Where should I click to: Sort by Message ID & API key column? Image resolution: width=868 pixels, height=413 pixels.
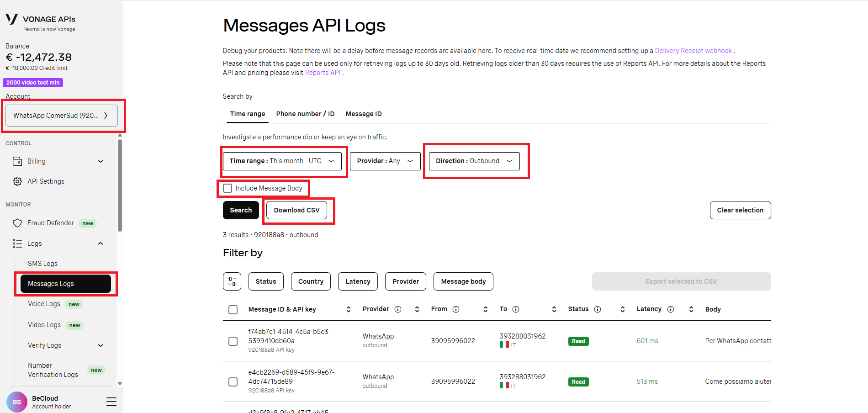click(x=349, y=309)
